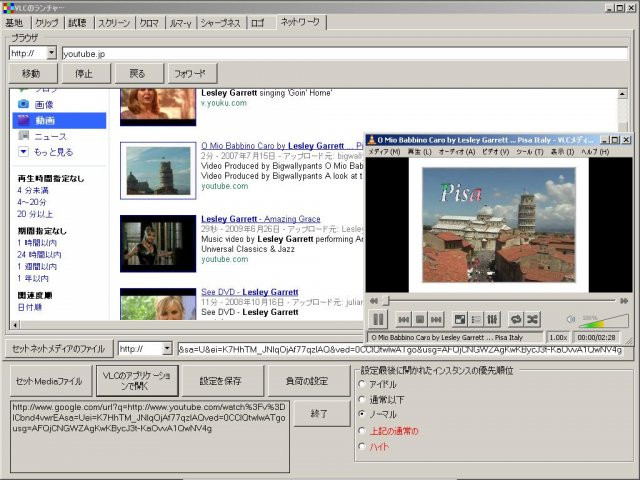Click the VLC volume slider
The width and height of the screenshot is (640, 480).
click(x=603, y=321)
